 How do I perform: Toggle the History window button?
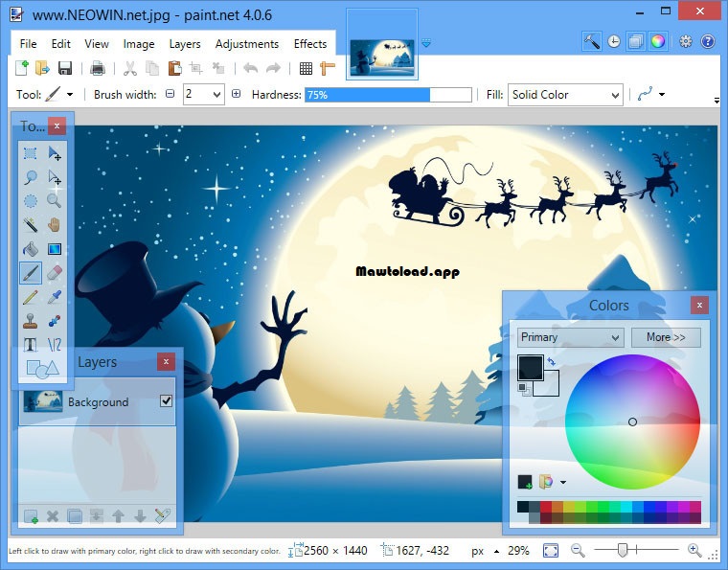pos(614,42)
